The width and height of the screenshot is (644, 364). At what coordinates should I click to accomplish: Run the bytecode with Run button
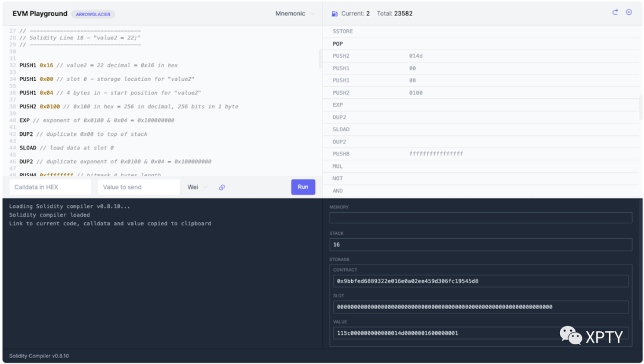coord(303,187)
